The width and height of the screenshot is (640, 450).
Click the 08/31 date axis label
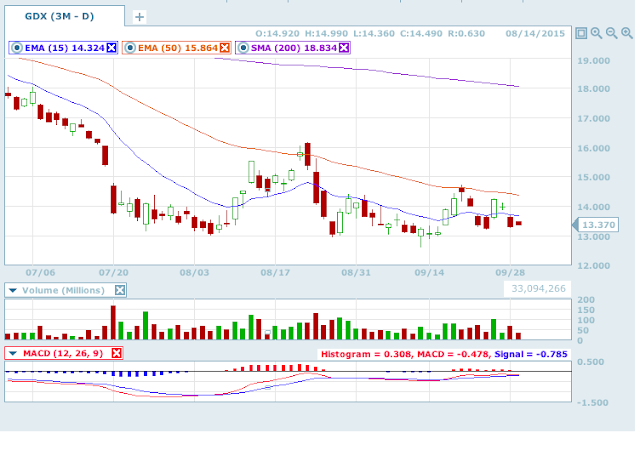356,272
